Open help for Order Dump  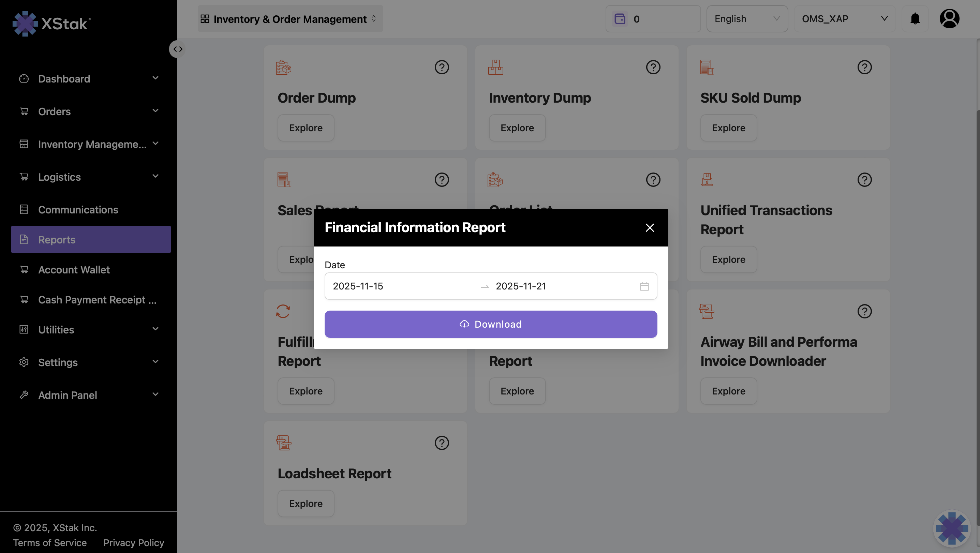(442, 67)
